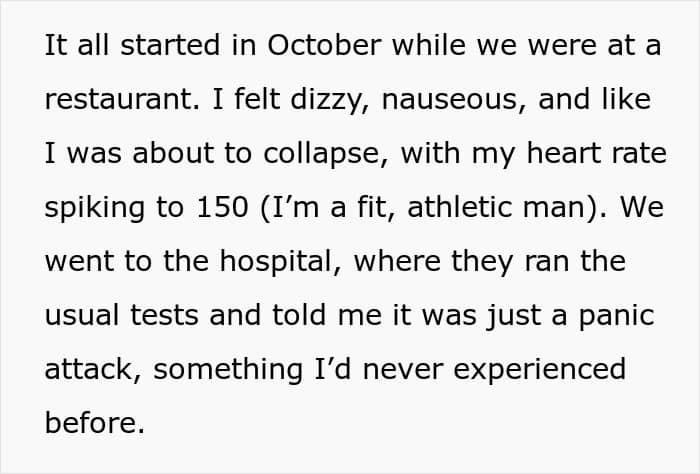Click the word "heart" in the text
This screenshot has width=700, height=474.
(564, 153)
